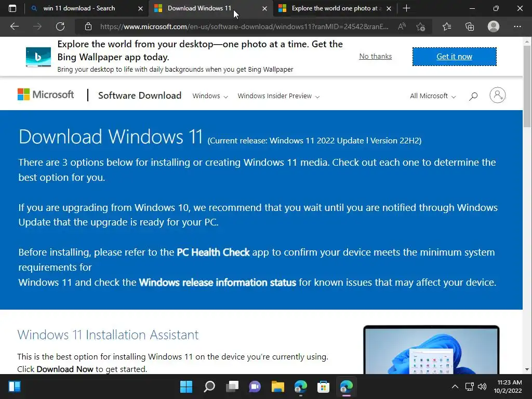Open the volume control in tray
The image size is (532, 399).
(482, 387)
